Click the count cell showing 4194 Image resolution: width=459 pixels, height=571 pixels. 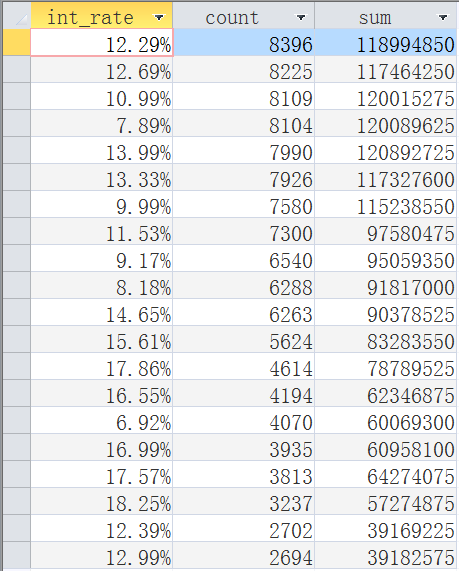[244, 393]
